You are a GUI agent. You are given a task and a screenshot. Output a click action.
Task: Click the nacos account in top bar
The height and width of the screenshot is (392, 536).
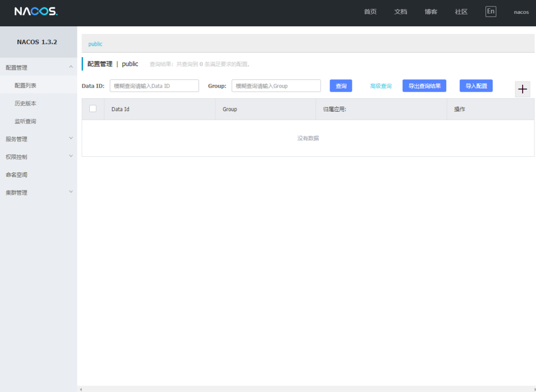point(521,12)
